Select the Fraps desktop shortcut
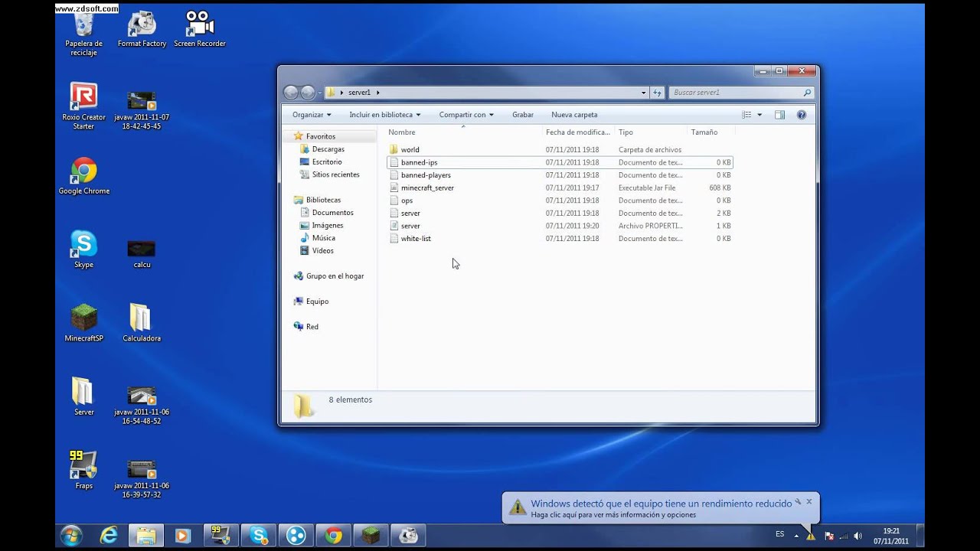This screenshot has width=980, height=551. [83, 470]
